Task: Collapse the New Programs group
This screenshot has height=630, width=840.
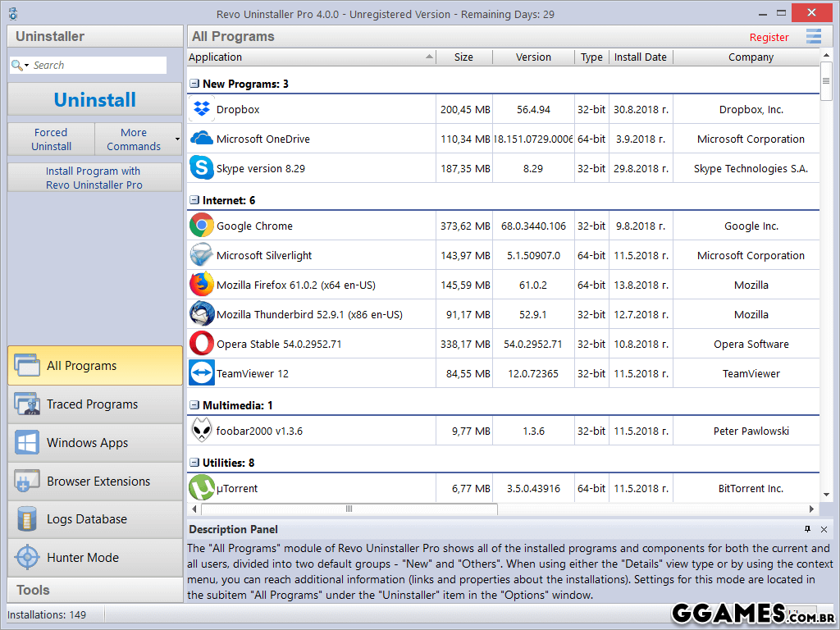Action: coord(194,84)
